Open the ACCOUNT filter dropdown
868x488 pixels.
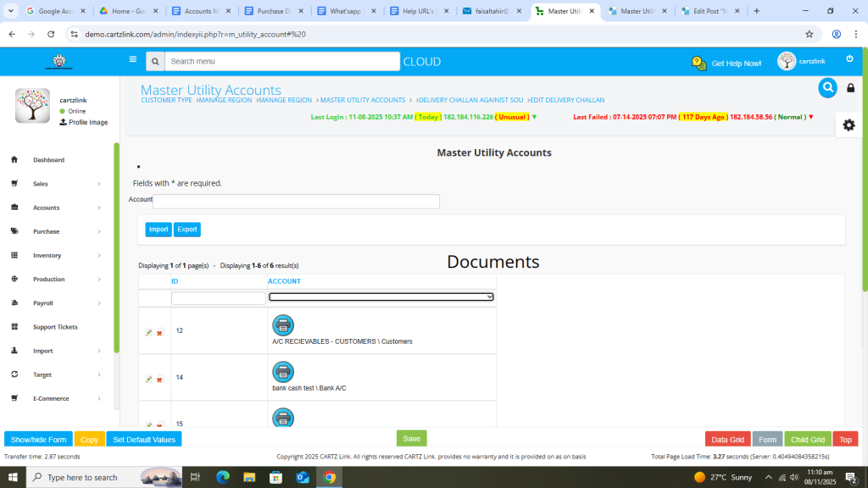[x=381, y=297]
